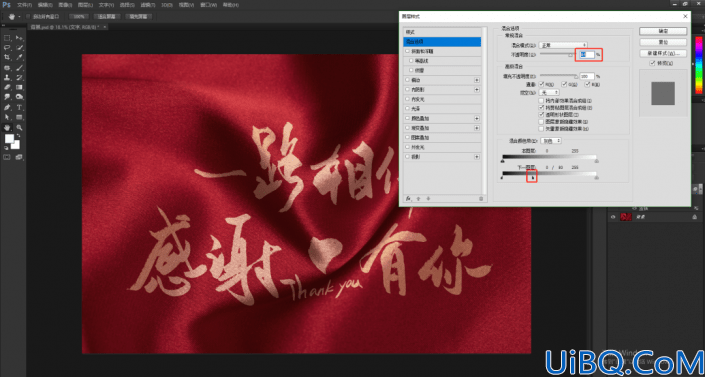Uncheck the B channel checkbox
This screenshot has height=377, width=705.
click(587, 84)
